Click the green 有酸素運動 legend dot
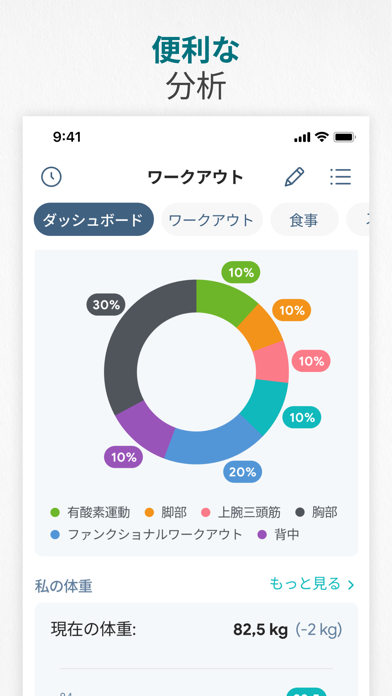The image size is (392, 696). pyautogui.click(x=55, y=513)
